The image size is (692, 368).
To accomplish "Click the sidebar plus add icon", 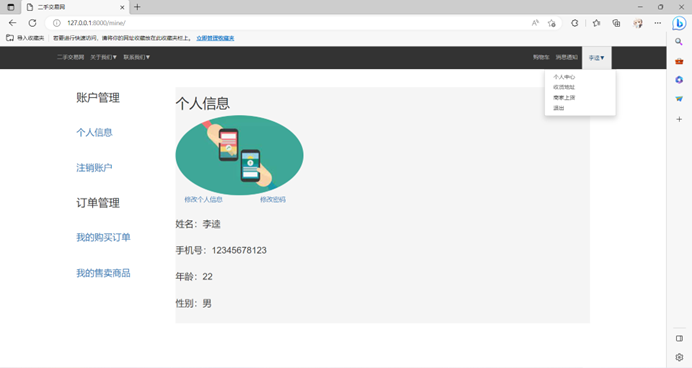I will tap(679, 119).
